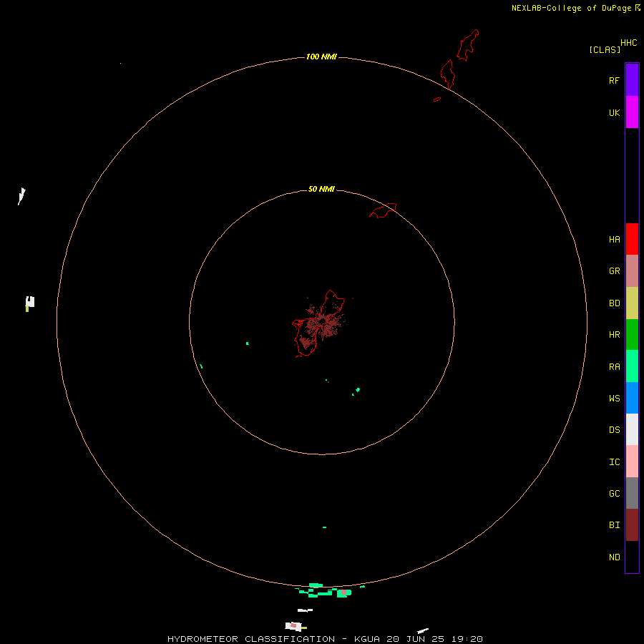Click the BD legend label

pyautogui.click(x=614, y=303)
